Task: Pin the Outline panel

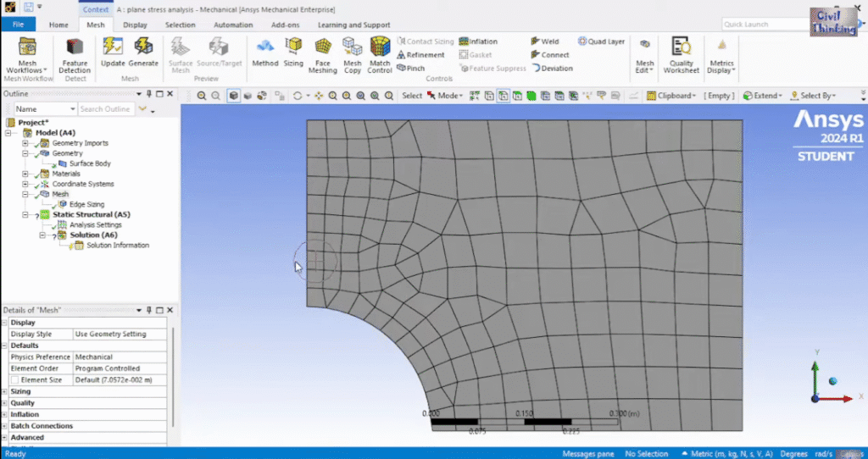Action: (148, 94)
